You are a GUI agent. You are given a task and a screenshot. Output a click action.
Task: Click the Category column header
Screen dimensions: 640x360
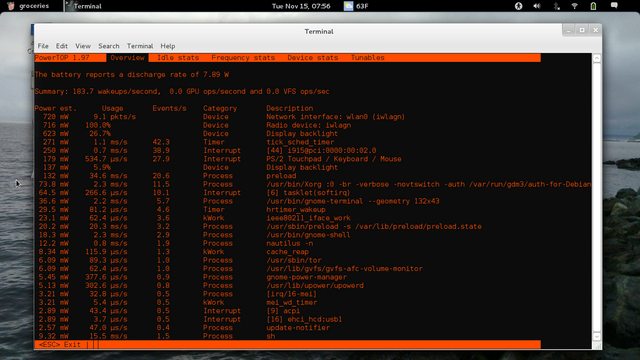click(x=220, y=108)
